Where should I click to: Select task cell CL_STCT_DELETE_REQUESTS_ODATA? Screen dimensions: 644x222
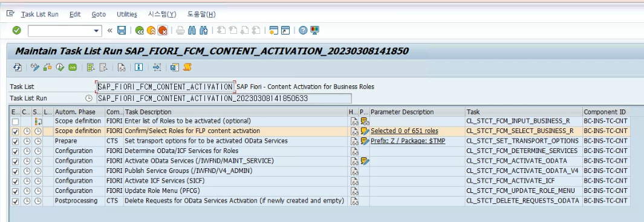524,201
